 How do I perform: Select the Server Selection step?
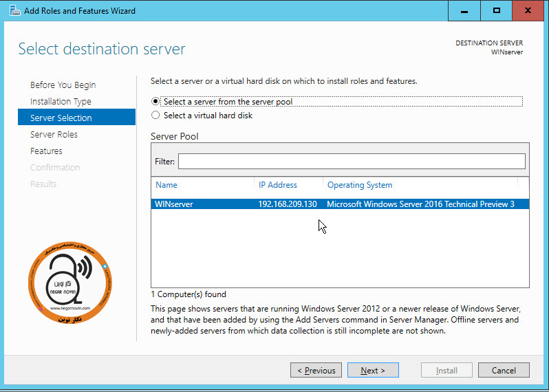point(76,117)
